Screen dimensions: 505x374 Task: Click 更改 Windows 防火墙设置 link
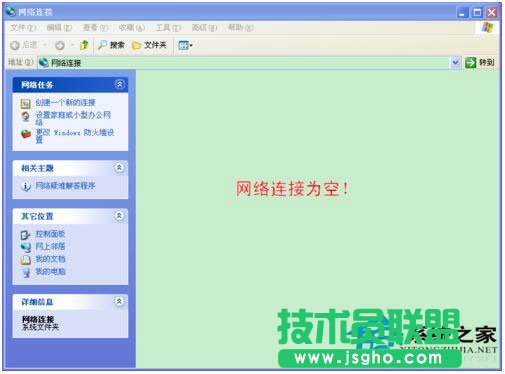coord(75,136)
